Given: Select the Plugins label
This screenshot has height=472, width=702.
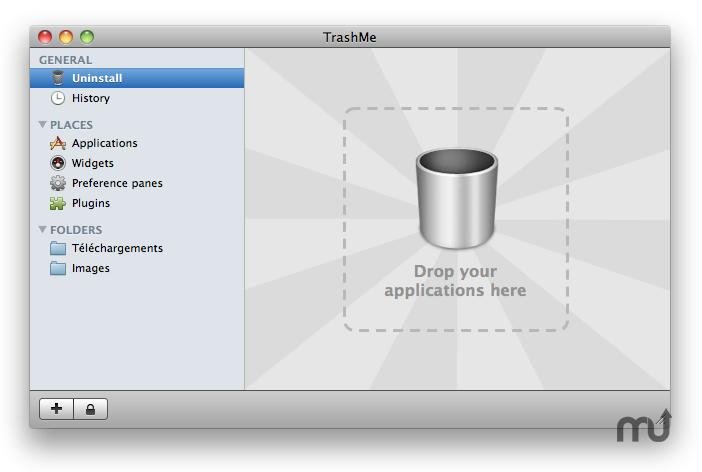Looking at the screenshot, I should coord(91,203).
